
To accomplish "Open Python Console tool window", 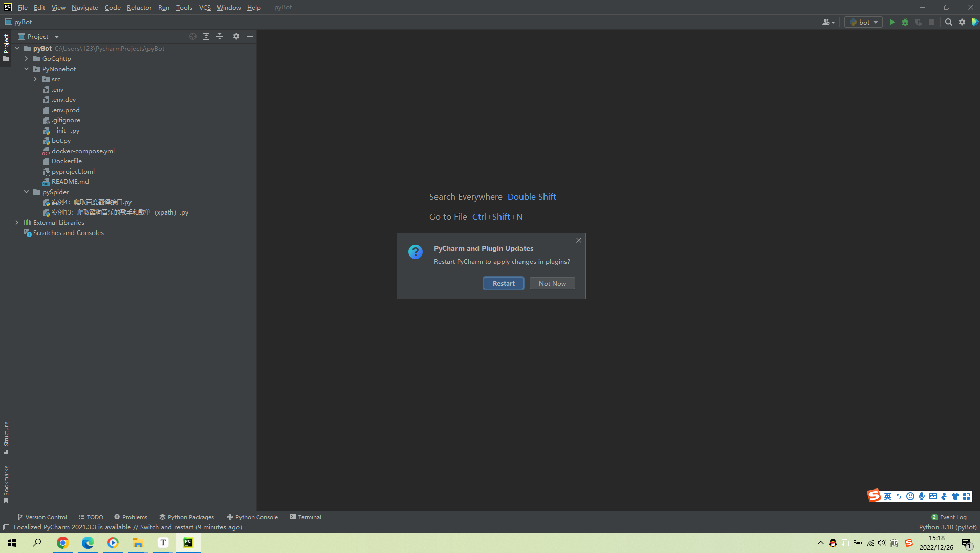I will tap(252, 517).
